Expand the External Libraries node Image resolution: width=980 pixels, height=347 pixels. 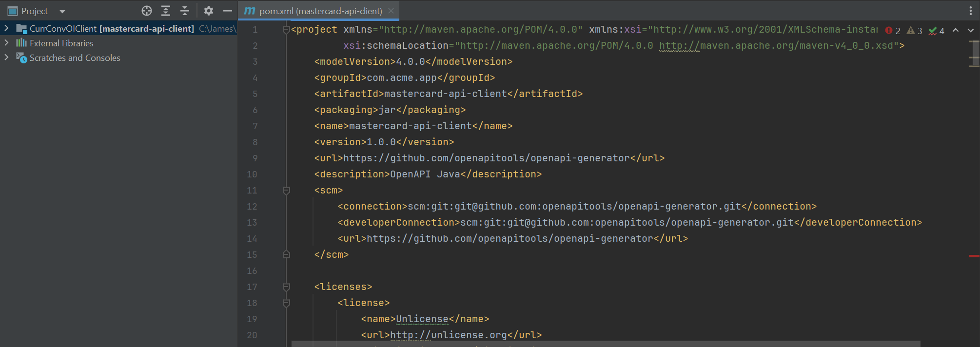(6, 43)
